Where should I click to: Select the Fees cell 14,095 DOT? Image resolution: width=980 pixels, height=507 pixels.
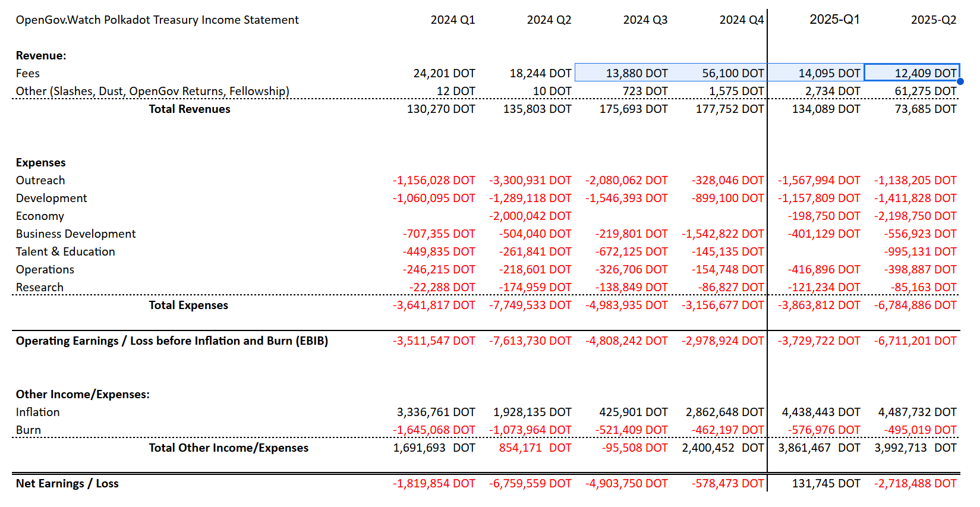click(830, 73)
